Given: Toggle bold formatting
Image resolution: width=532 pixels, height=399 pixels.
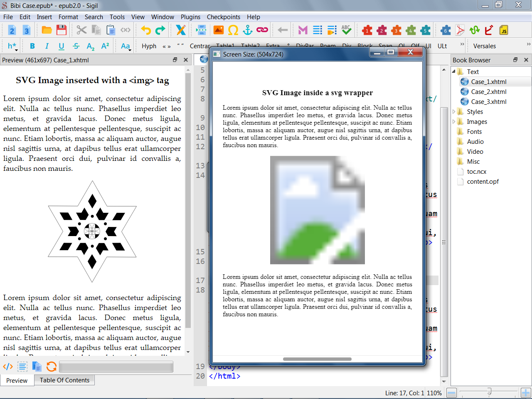Looking at the screenshot, I should tap(32, 46).
